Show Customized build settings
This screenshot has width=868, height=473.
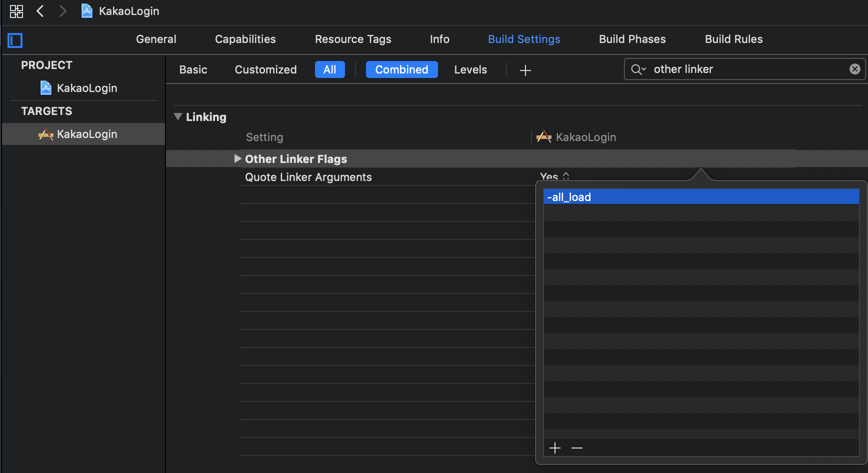tap(266, 69)
